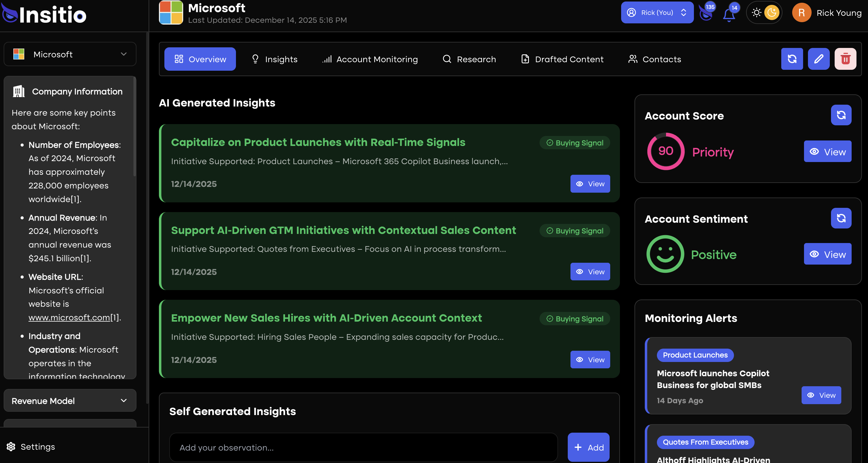Open the notifications bell icon

[x=729, y=14]
